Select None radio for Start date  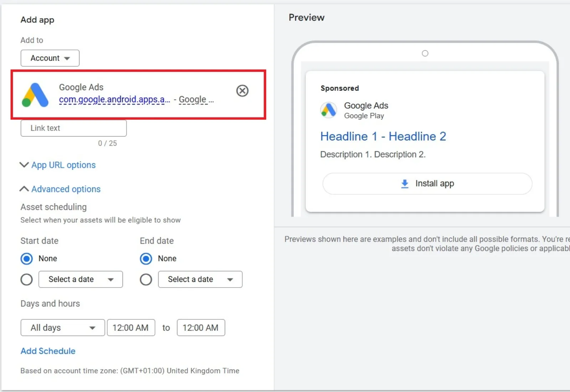pos(27,259)
